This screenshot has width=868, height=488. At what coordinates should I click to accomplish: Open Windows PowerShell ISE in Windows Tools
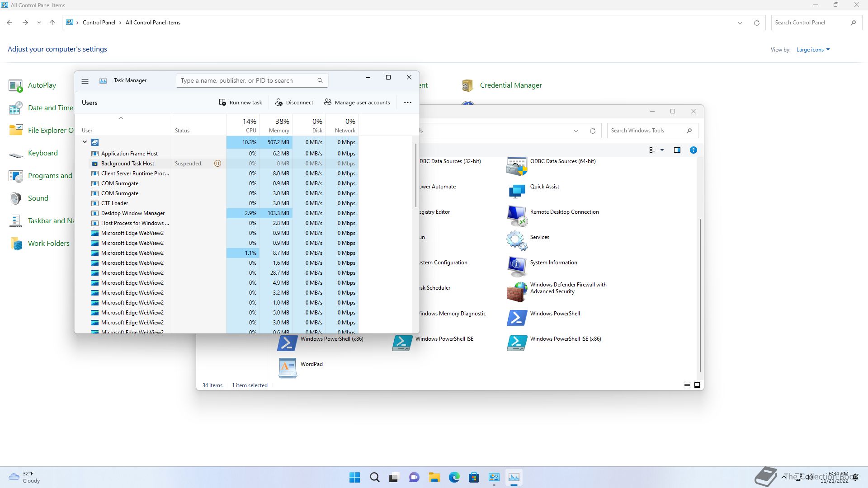tap(433, 343)
